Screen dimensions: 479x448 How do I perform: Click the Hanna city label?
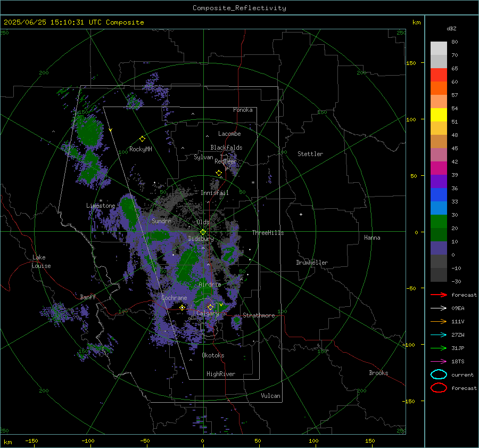(x=372, y=238)
